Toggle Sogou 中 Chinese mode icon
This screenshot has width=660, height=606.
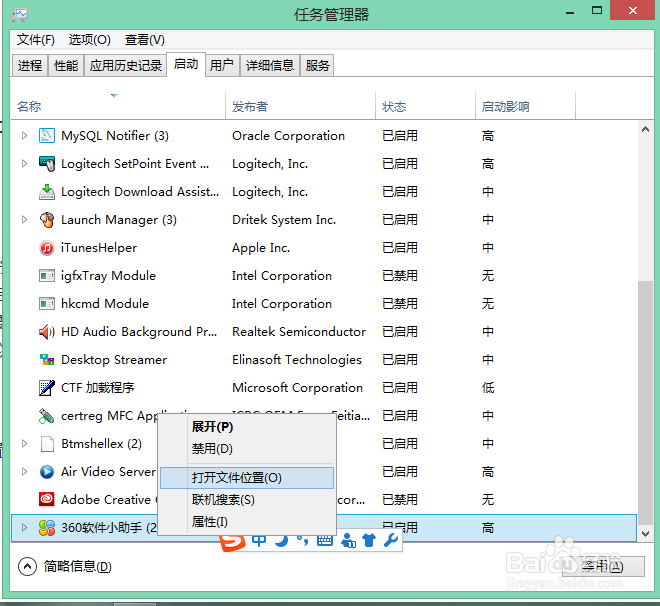[259, 540]
